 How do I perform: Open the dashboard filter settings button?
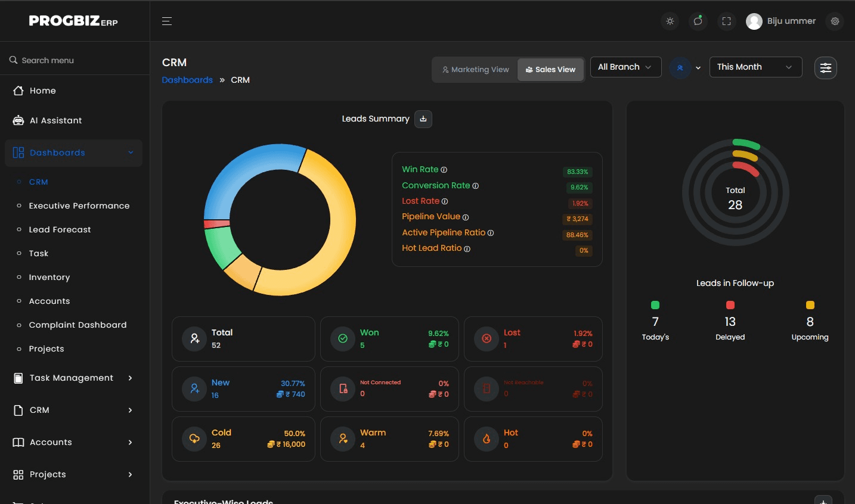[826, 68]
